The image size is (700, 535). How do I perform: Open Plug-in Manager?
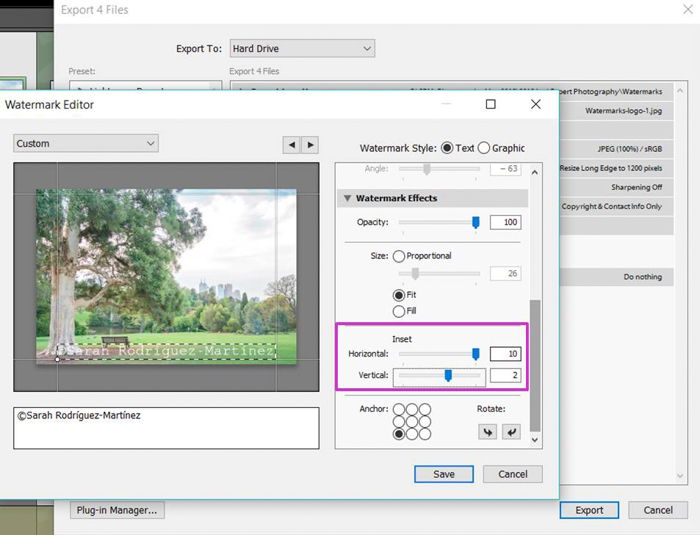tap(117, 510)
